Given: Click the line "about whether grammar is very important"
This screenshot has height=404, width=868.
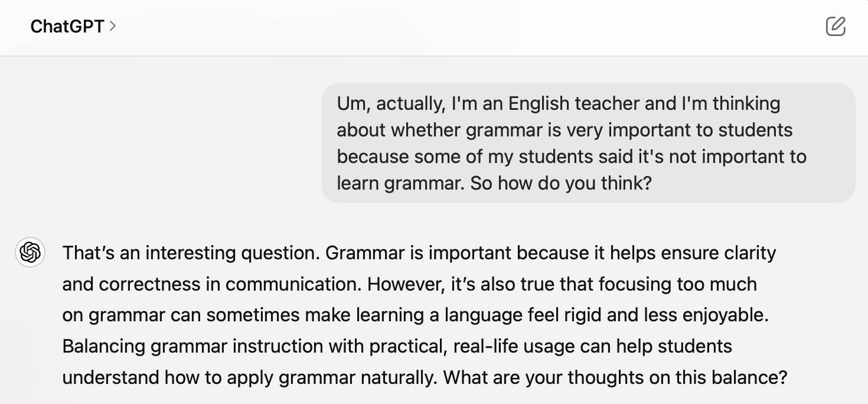Looking at the screenshot, I should pos(564,130).
